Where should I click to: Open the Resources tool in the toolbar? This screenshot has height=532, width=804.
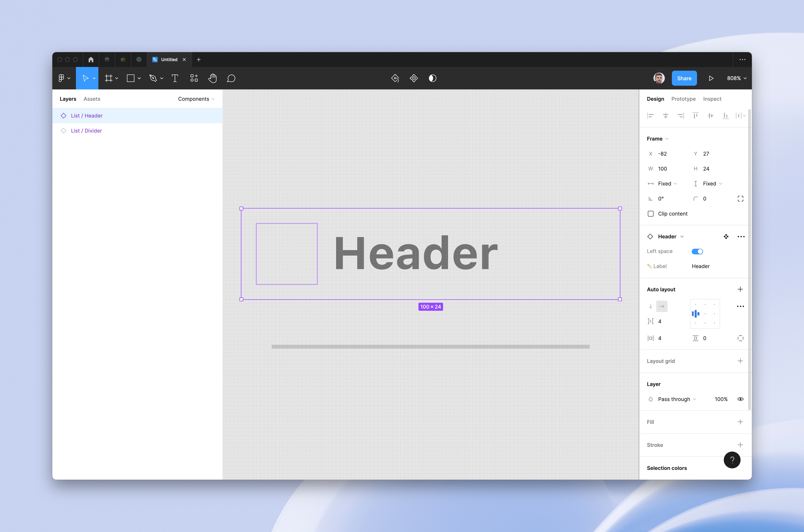coord(194,78)
